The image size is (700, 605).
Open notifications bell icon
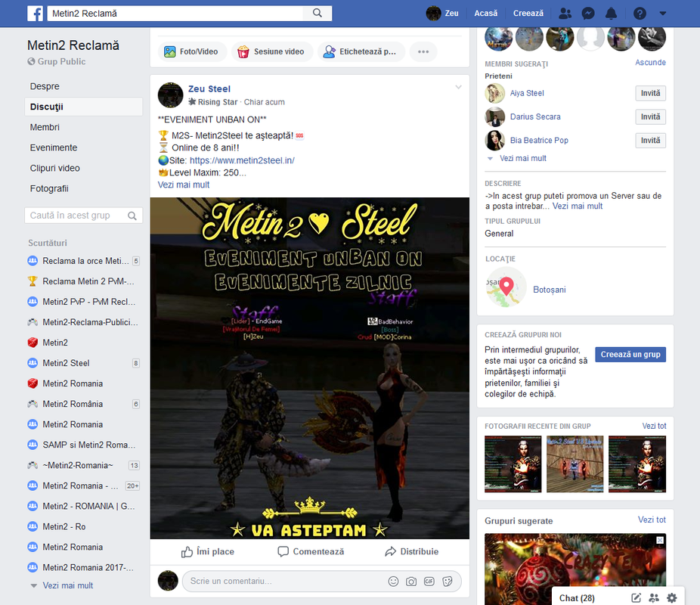[611, 14]
